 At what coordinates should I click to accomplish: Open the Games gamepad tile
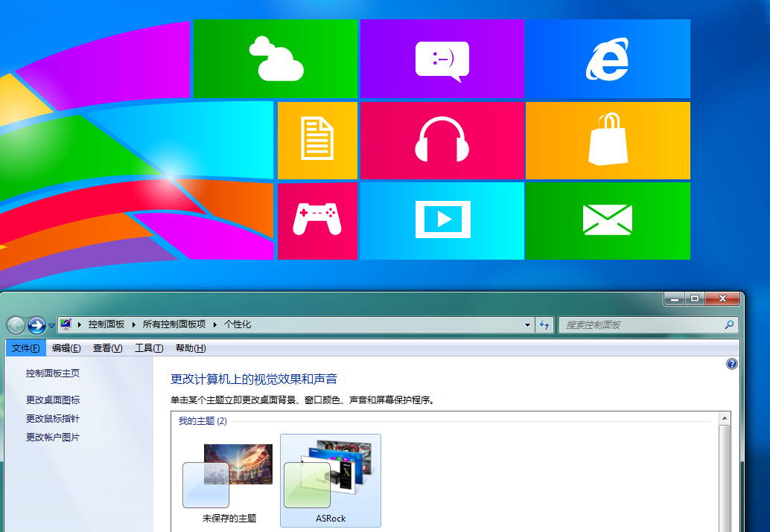click(x=318, y=220)
